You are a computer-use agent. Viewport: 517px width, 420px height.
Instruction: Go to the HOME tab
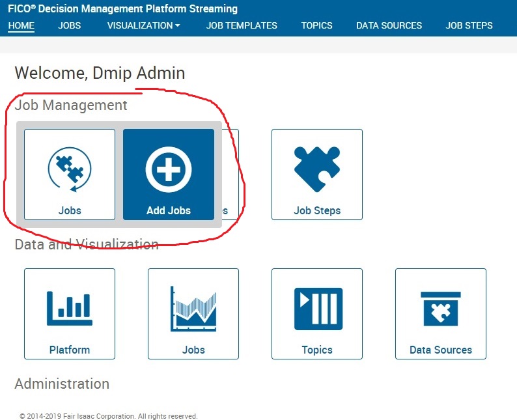(21, 25)
